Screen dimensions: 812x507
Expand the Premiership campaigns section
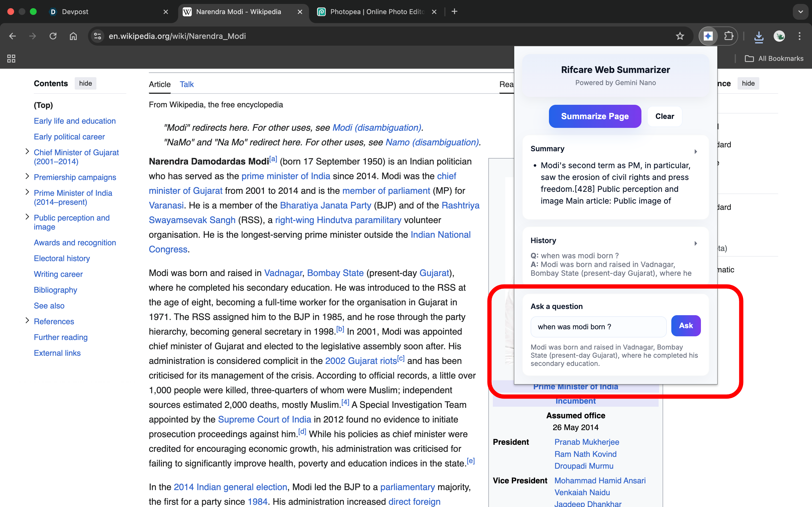pyautogui.click(x=27, y=176)
